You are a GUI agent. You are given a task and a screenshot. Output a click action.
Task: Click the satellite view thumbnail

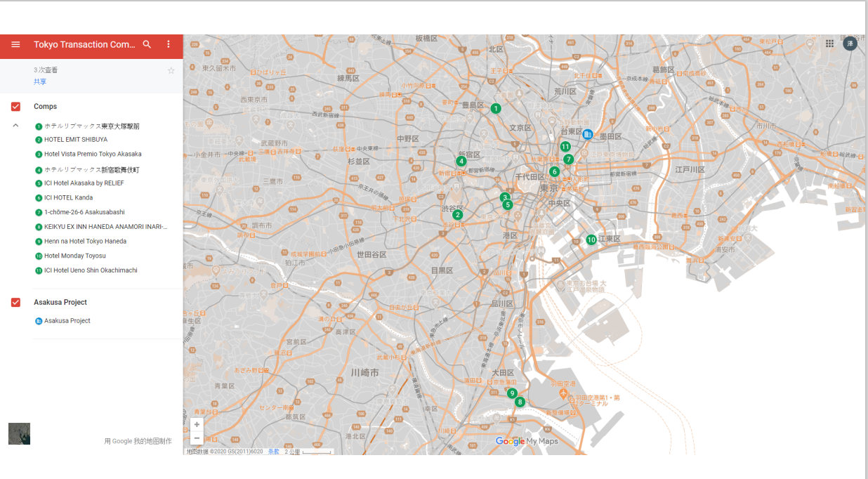point(19,433)
